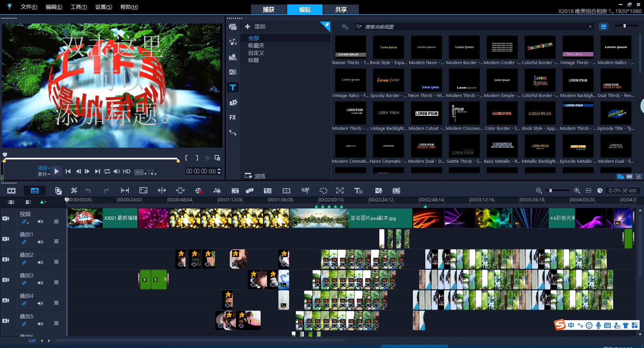Play the project preview
The height and width of the screenshot is (348, 644).
click(57, 171)
